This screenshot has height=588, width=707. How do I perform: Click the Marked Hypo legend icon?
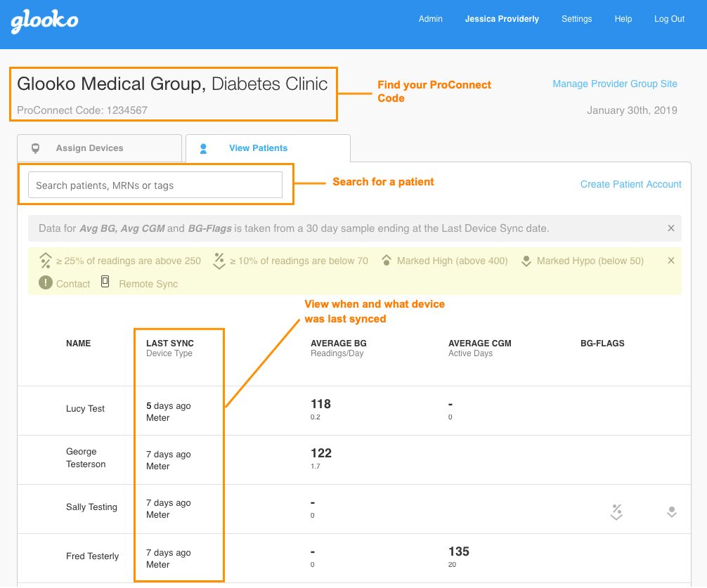[526, 261]
